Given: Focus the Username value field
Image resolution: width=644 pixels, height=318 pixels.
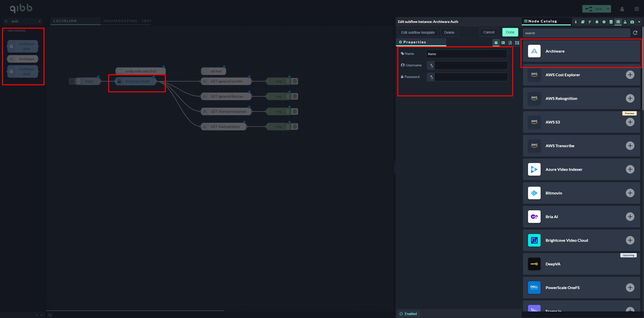Looking at the screenshot, I should (x=471, y=65).
